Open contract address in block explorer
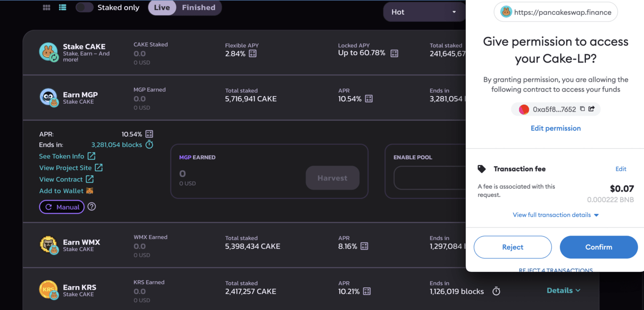Viewport: 644px width, 310px height. pyautogui.click(x=591, y=109)
